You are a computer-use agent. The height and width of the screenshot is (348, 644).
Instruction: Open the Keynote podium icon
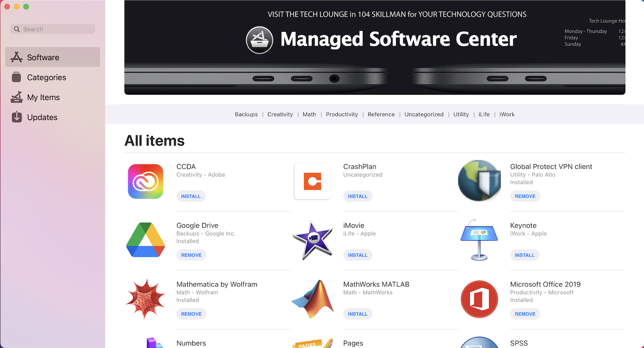pos(479,240)
